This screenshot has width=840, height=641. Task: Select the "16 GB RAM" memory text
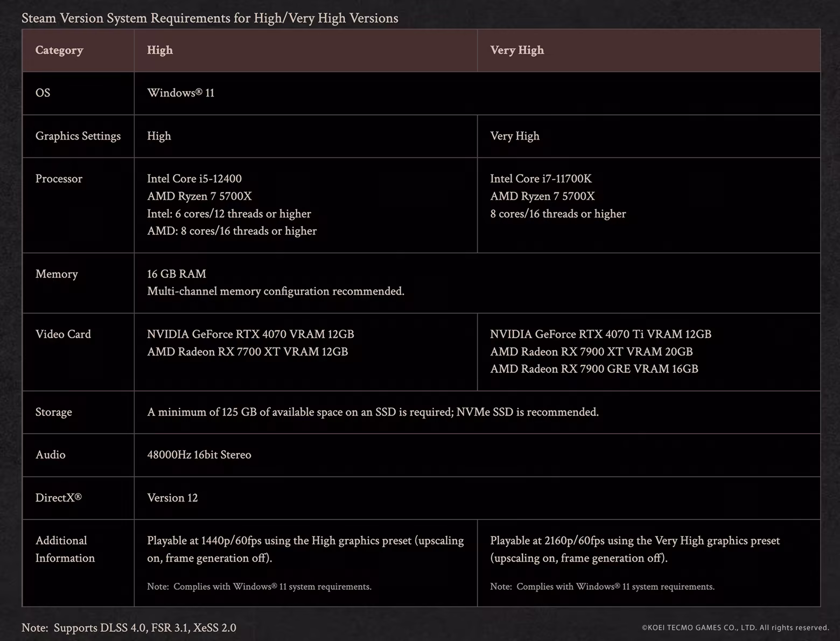(176, 274)
